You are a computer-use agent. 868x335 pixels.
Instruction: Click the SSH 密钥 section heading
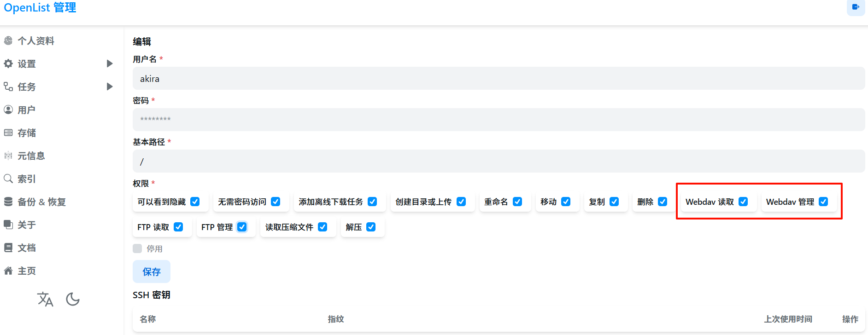[x=152, y=295]
